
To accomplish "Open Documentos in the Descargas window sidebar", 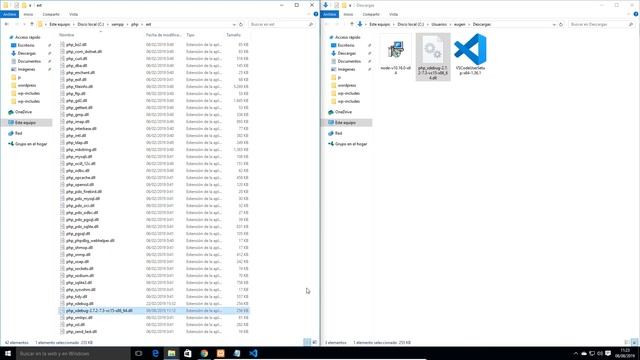I will pyautogui.click(x=349, y=61).
